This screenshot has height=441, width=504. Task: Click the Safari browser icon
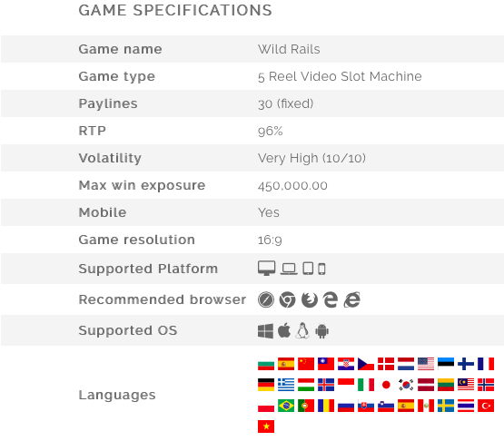coord(266,299)
